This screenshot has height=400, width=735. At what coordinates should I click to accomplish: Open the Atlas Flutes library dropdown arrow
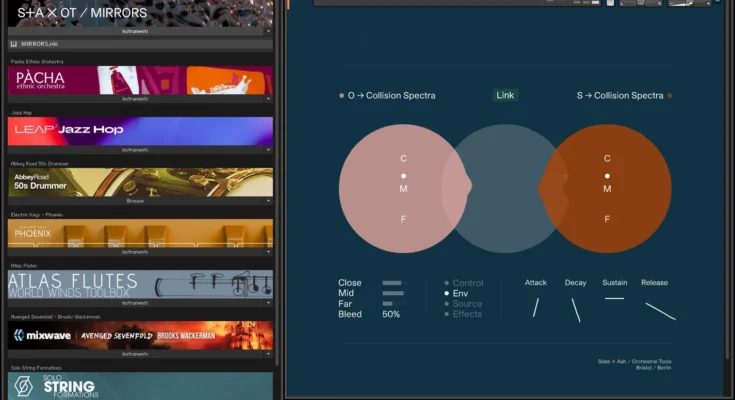tap(268, 303)
